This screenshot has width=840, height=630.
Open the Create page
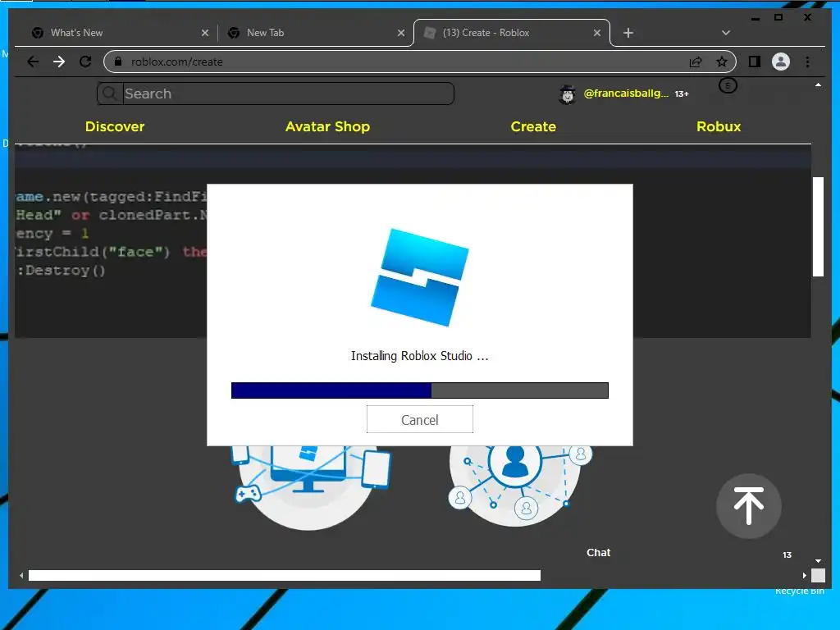(x=533, y=126)
